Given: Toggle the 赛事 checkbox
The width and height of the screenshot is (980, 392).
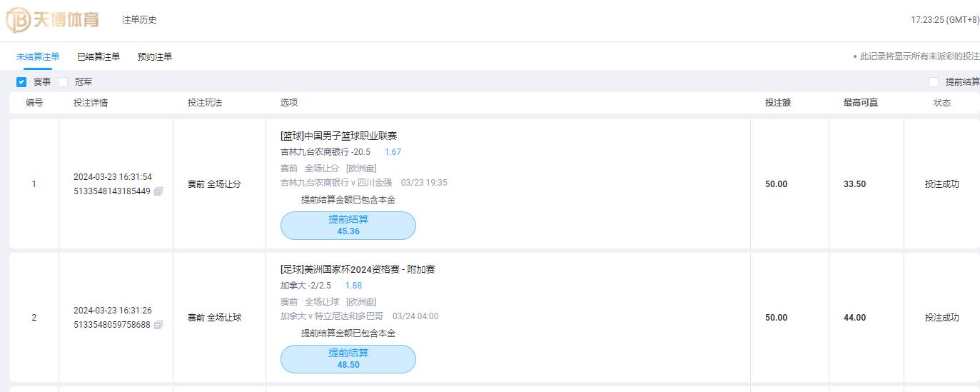Looking at the screenshot, I should 21,82.
